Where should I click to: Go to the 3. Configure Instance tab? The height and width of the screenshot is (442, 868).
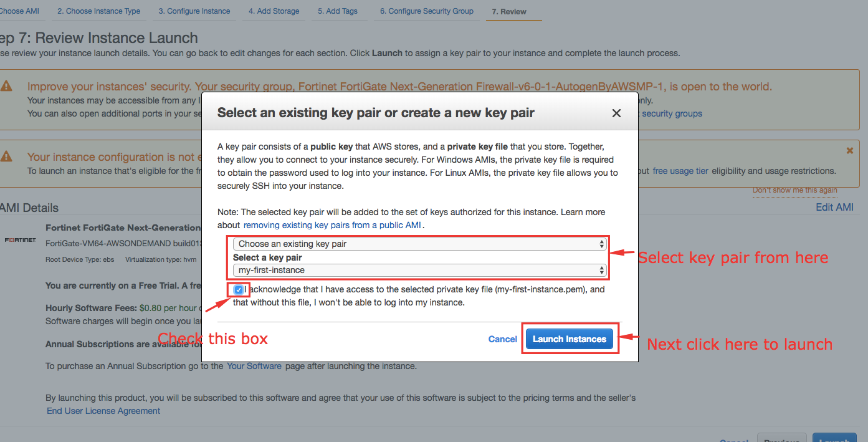(x=194, y=11)
